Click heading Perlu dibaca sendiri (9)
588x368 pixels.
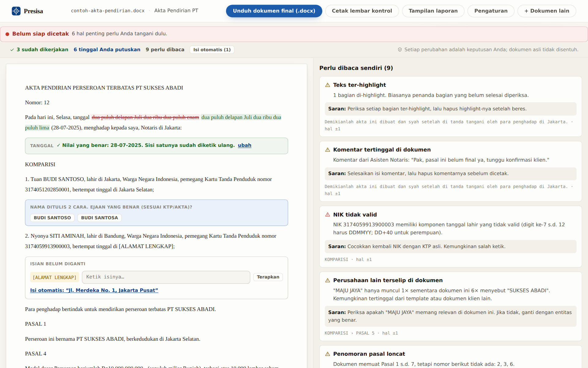(356, 68)
